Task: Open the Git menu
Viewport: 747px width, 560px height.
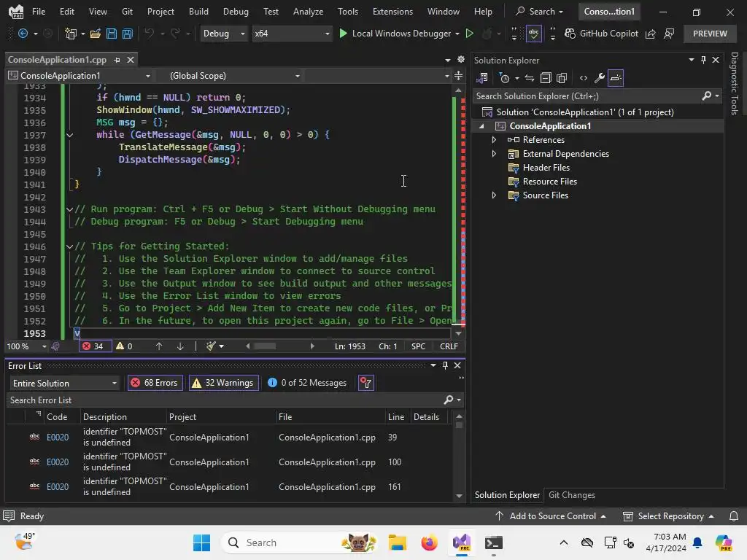Action: [x=127, y=12]
